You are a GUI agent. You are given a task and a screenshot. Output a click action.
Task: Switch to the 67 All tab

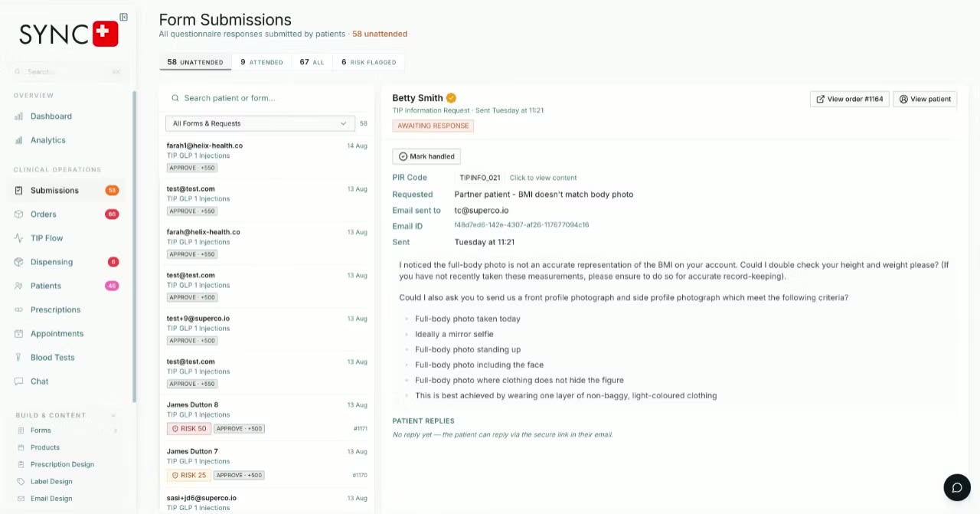click(x=312, y=62)
